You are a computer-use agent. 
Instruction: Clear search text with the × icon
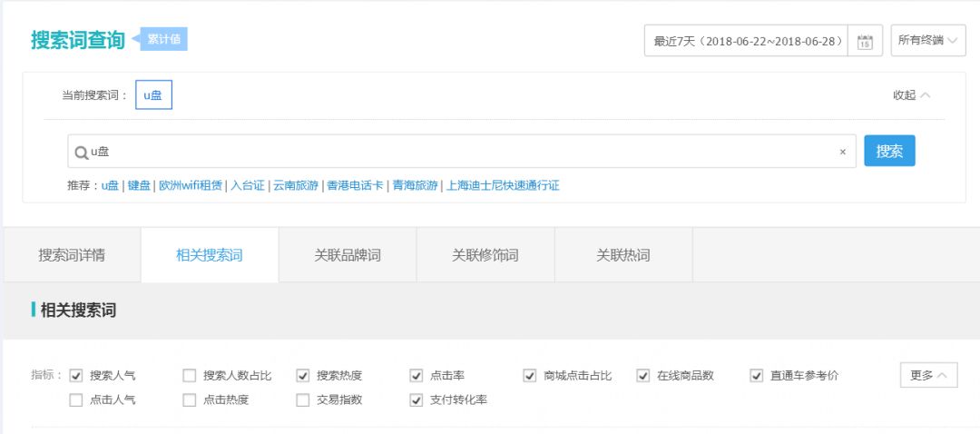point(842,152)
